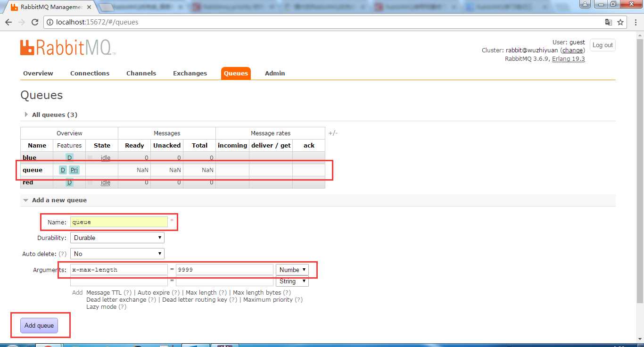This screenshot has height=347, width=644.
Task: Select the Queues tab
Action: point(236,73)
